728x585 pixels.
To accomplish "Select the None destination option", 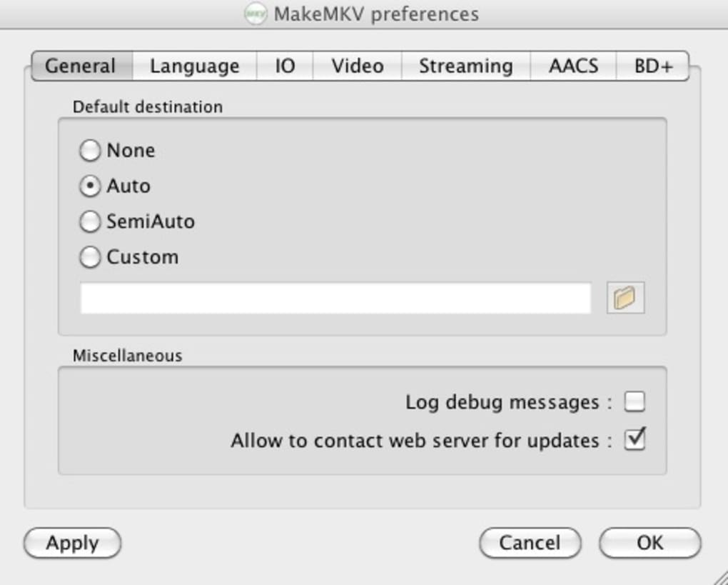I will click(90, 151).
